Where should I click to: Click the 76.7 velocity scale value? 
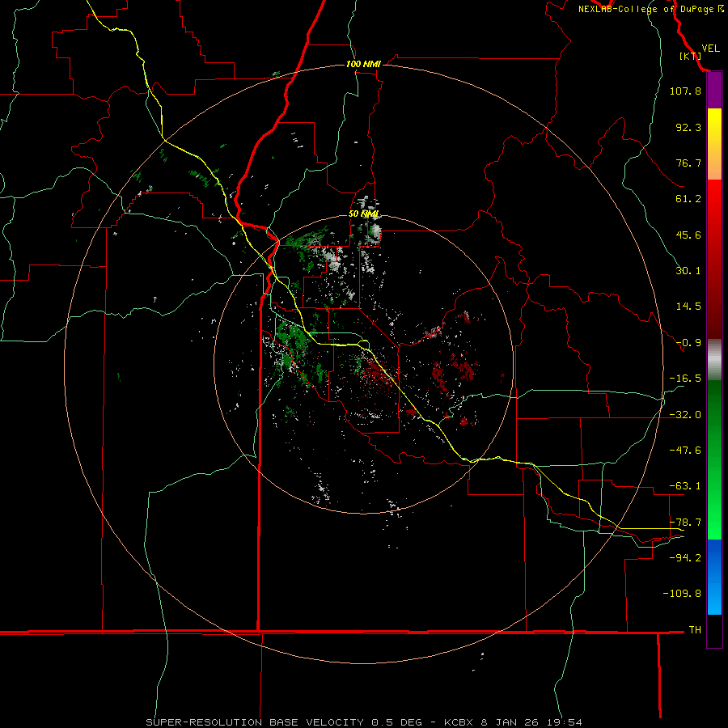point(688,163)
